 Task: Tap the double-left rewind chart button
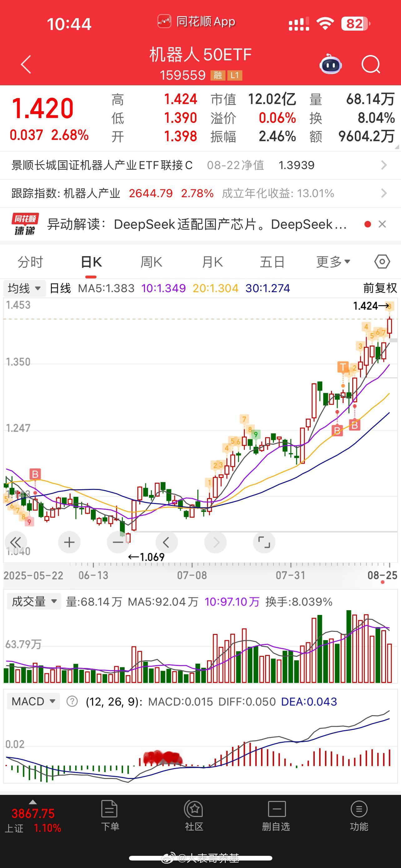pos(16,542)
